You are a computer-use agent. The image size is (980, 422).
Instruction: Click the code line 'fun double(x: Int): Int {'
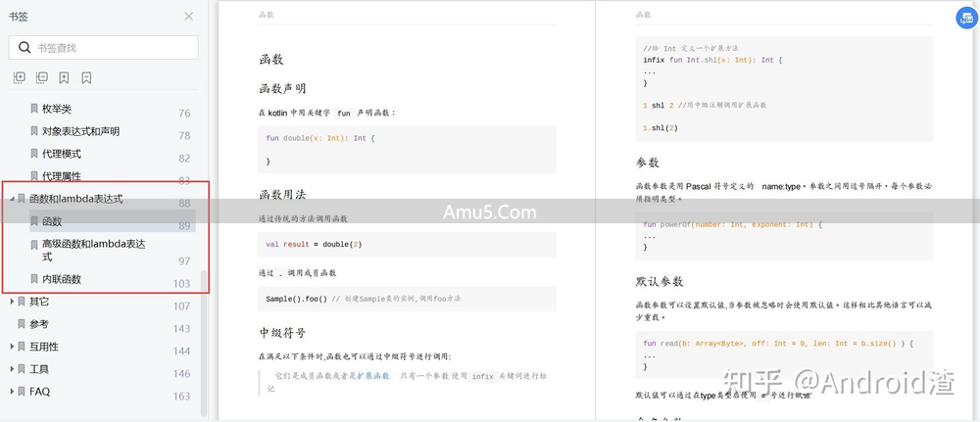tap(320, 138)
